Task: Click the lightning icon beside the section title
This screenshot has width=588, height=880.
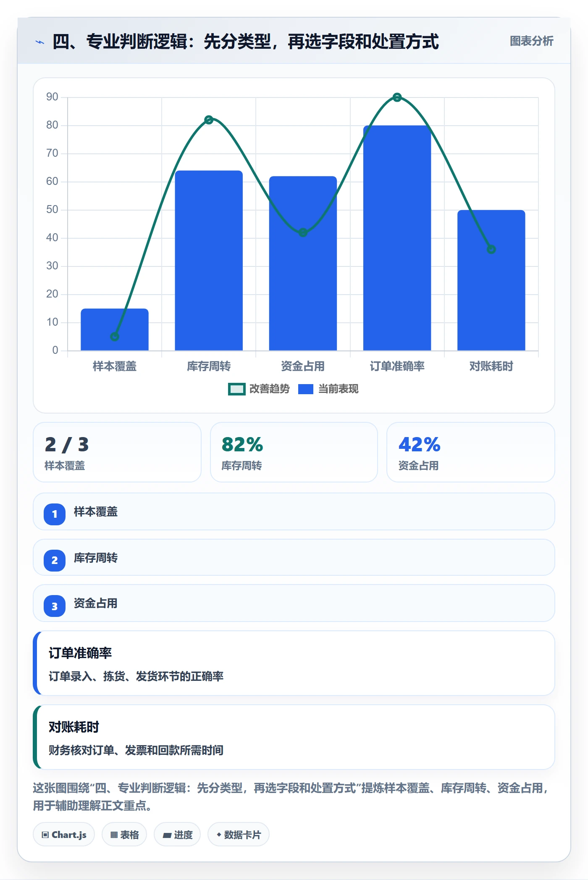Action: [39, 42]
